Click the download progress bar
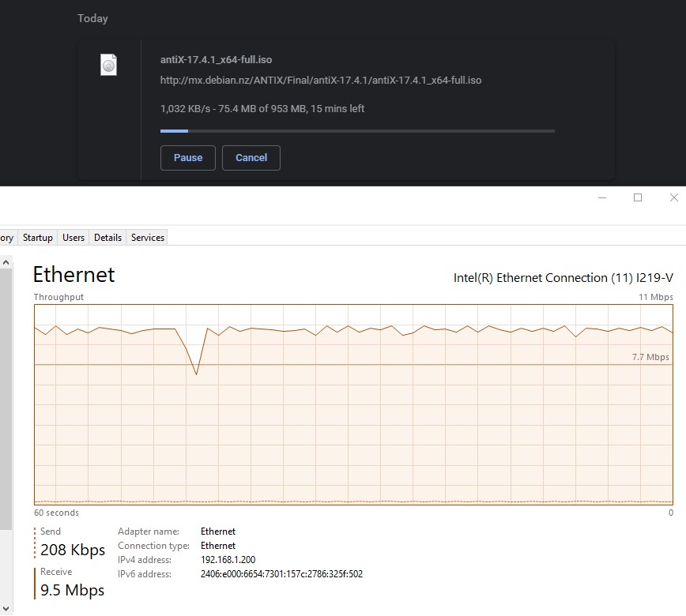The width and height of the screenshot is (686, 616). click(x=357, y=131)
